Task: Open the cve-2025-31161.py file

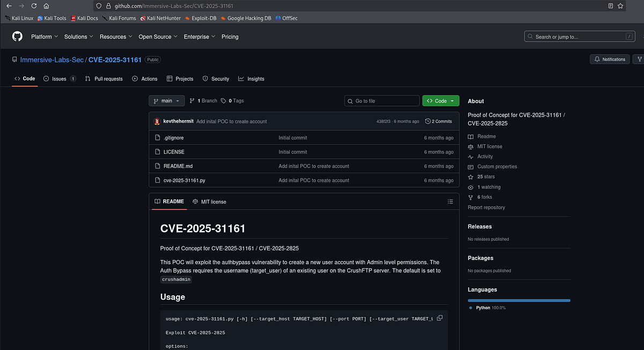Action: click(x=184, y=180)
